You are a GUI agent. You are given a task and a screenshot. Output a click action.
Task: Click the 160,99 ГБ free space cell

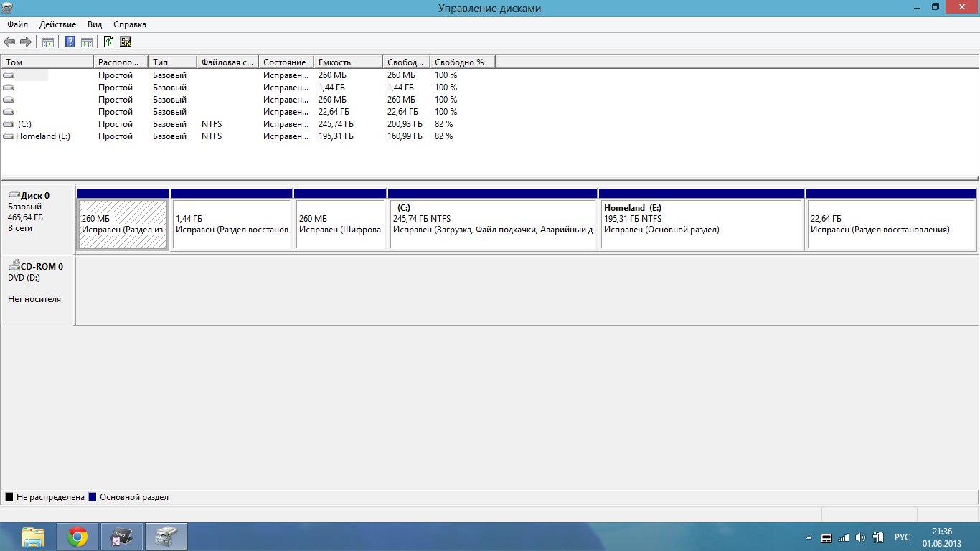(x=405, y=136)
